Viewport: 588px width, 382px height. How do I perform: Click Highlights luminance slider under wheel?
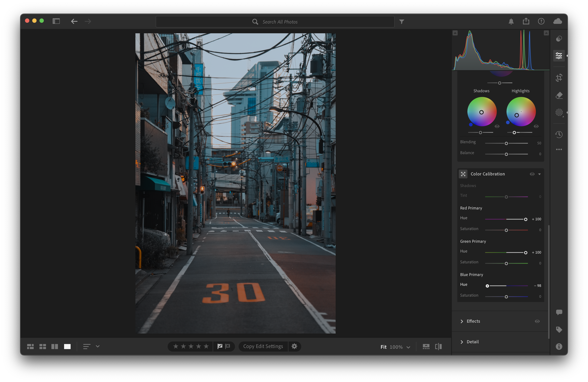[519, 133]
